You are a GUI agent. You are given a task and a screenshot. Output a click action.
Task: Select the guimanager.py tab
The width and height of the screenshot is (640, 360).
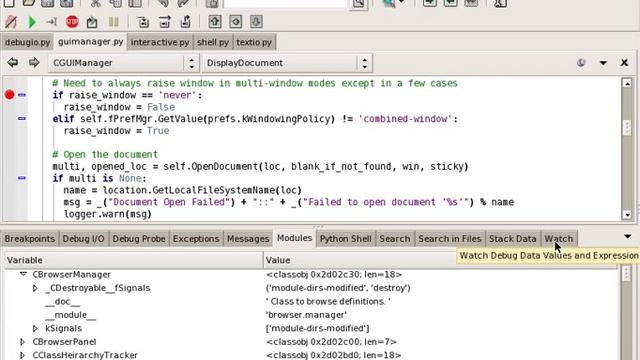90,42
